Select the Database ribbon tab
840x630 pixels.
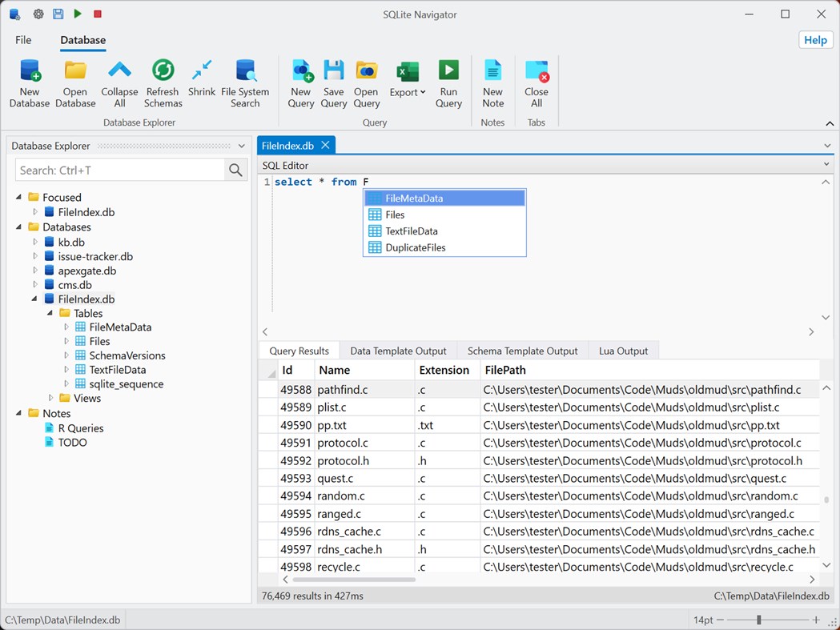coord(83,40)
